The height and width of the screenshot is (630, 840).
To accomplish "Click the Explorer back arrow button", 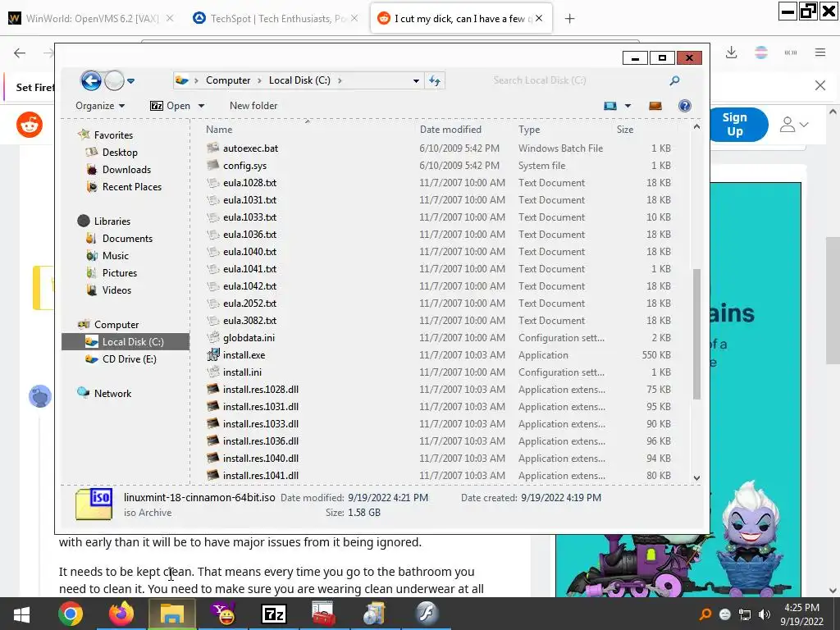I will pyautogui.click(x=91, y=81).
